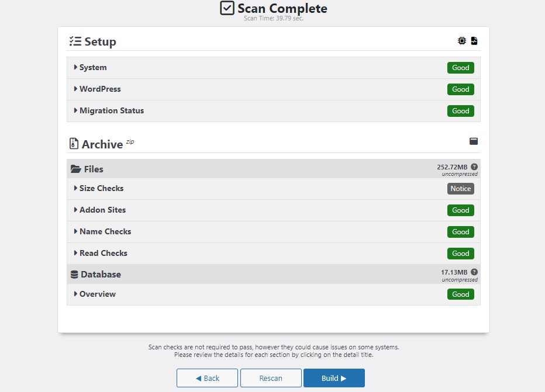This screenshot has width=545, height=392.
Task: Start the Build button
Action: (334, 378)
